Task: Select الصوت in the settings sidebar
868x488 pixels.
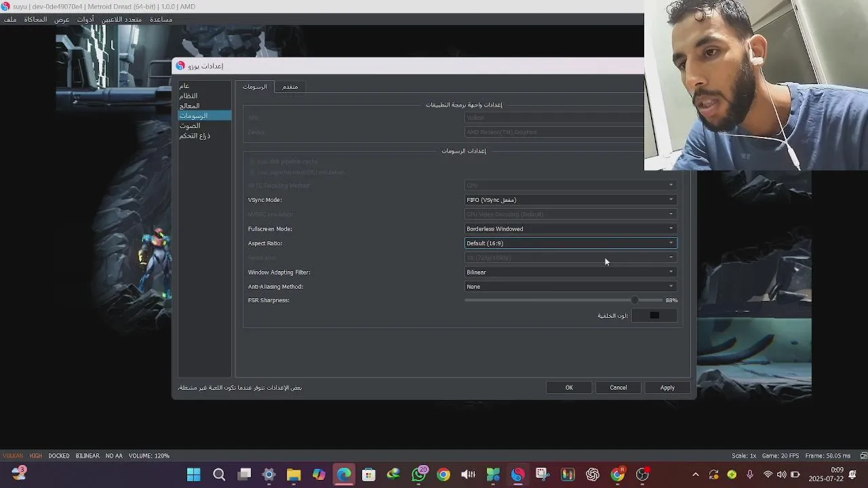Action: pyautogui.click(x=204, y=126)
